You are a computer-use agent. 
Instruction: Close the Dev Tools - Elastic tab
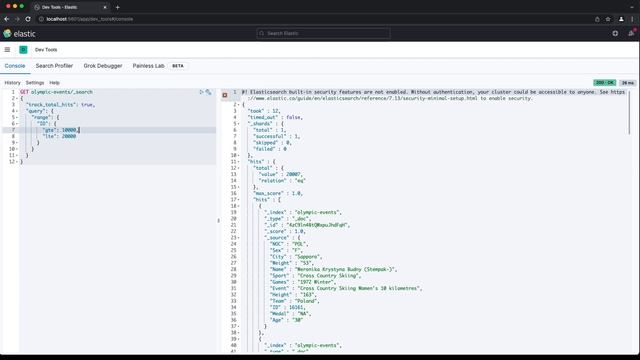click(105, 7)
